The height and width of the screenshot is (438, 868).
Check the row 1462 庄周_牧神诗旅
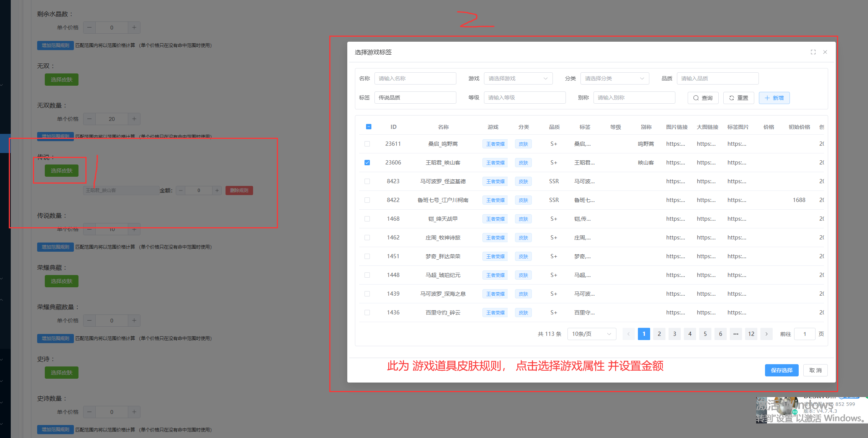coord(367,238)
